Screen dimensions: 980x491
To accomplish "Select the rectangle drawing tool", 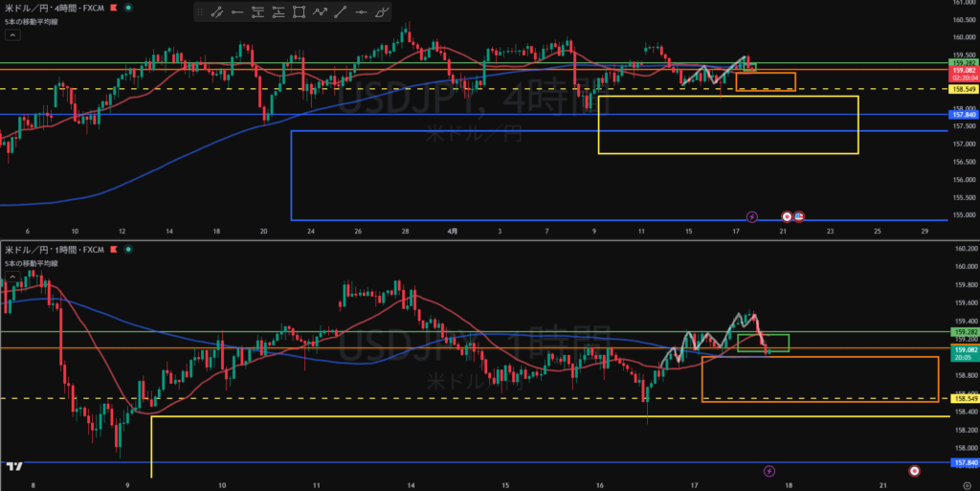I will click(x=299, y=12).
